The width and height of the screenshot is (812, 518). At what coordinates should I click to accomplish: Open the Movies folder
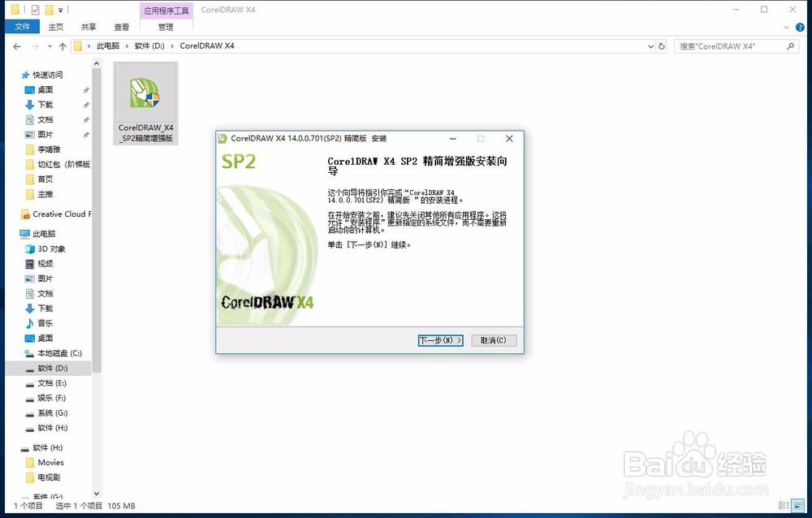(50, 463)
